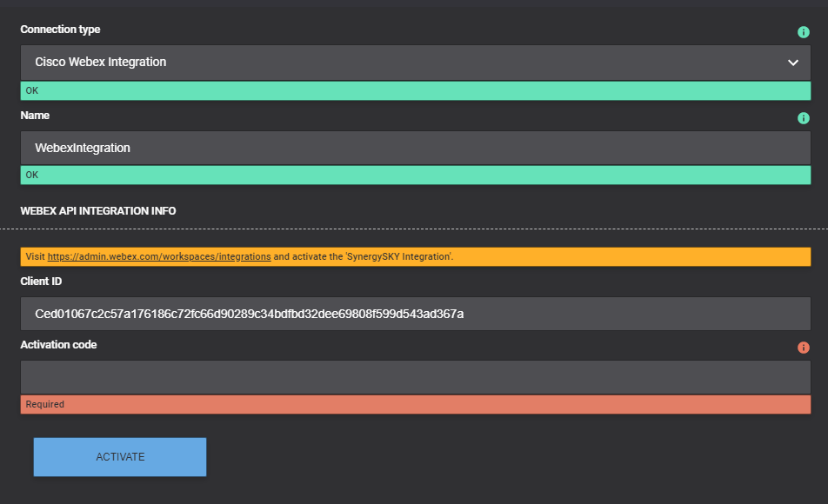828x504 pixels.
Task: Click the red info icon for Activation code
Action: click(803, 348)
